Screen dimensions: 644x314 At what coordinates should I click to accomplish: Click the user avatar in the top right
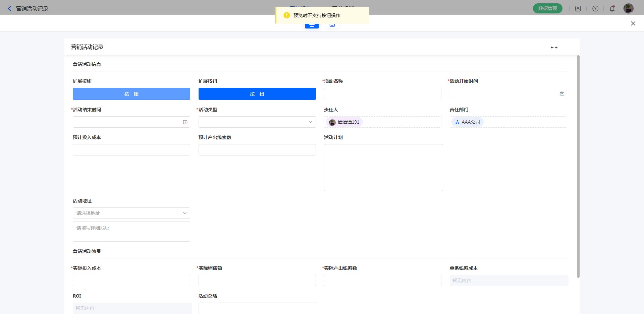[x=628, y=9]
